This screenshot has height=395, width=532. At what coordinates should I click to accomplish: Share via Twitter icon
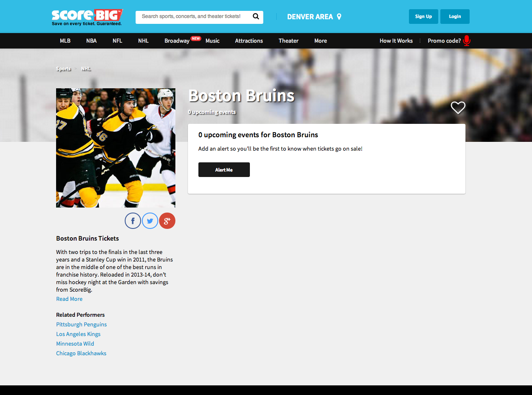150,221
